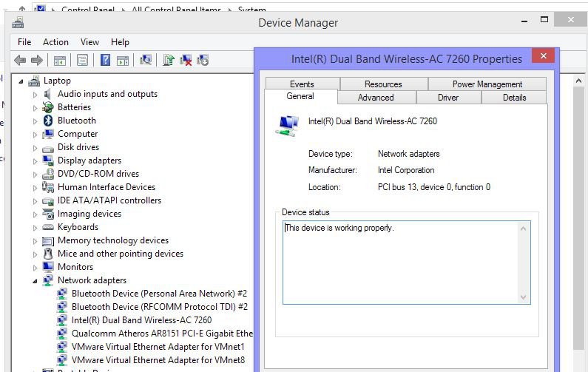Expand the Audio inputs and outputs node
Viewport: 588px width, 372px height.
[35, 95]
